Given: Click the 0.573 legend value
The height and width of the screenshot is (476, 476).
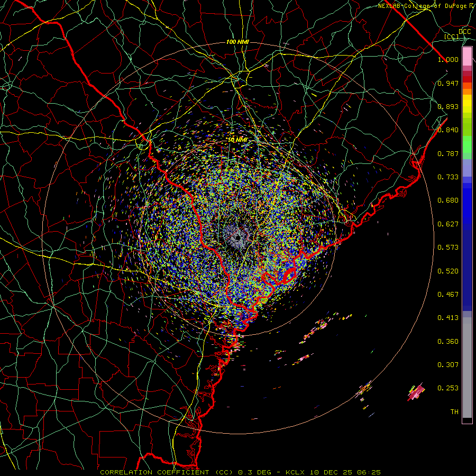Looking at the screenshot, I should 448,248.
